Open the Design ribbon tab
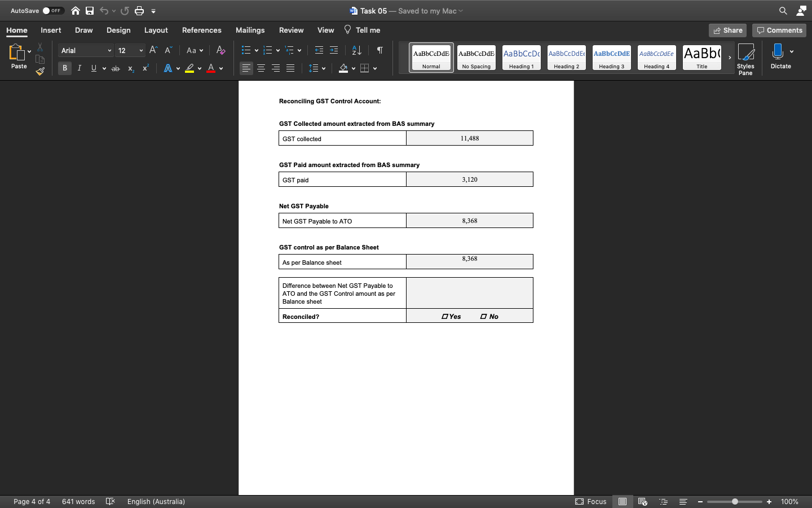The image size is (812, 508). click(118, 30)
